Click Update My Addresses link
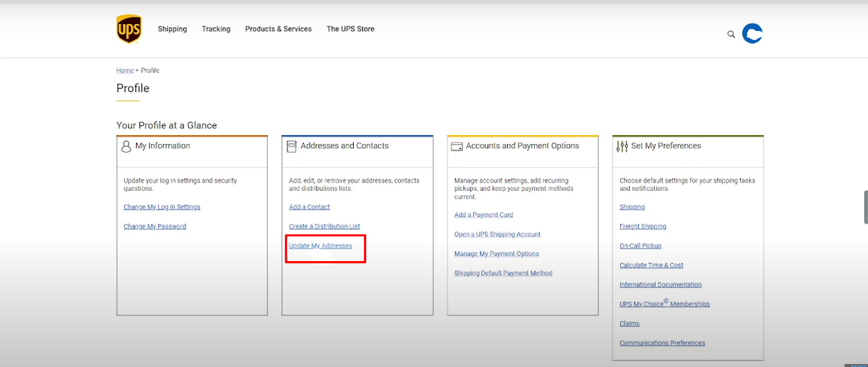This screenshot has width=868, height=367. coord(320,246)
